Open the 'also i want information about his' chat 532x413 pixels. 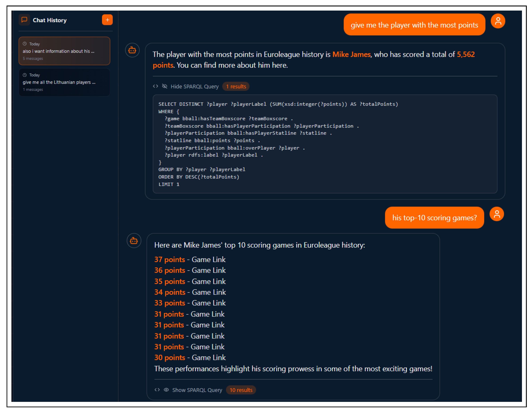(x=64, y=51)
